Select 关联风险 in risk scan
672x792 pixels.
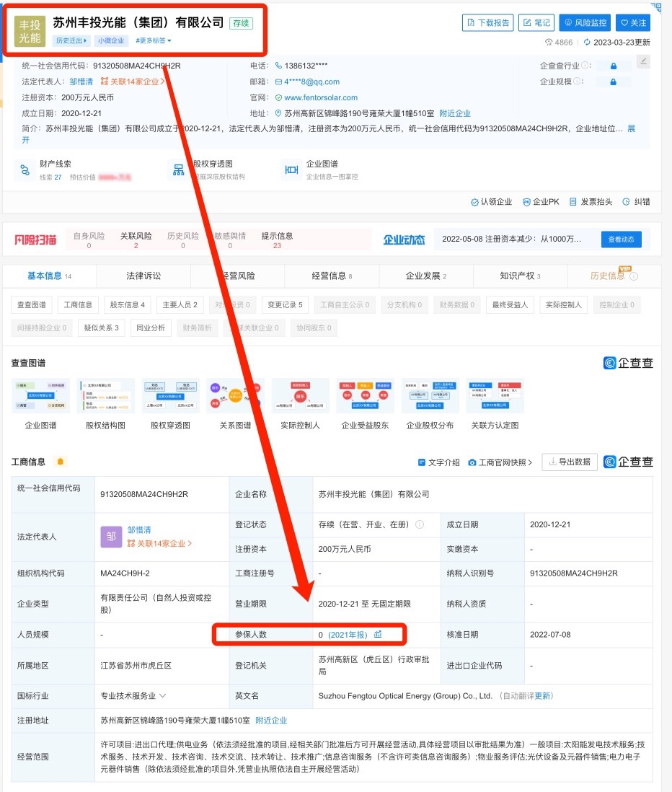[x=136, y=240]
